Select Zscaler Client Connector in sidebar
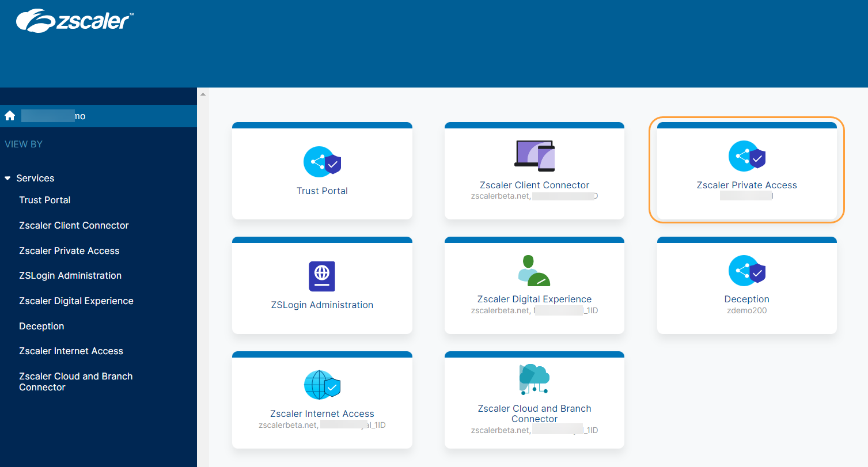 pyautogui.click(x=74, y=226)
